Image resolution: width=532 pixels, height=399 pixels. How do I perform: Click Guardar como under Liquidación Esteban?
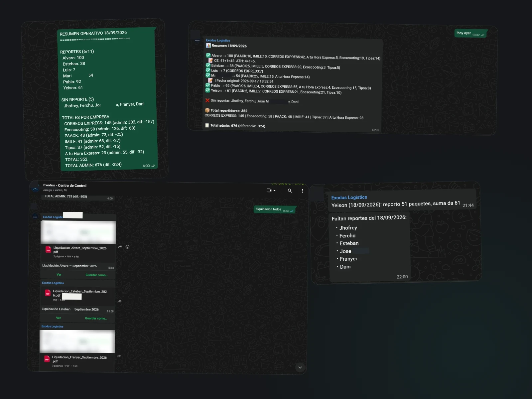tap(96, 318)
